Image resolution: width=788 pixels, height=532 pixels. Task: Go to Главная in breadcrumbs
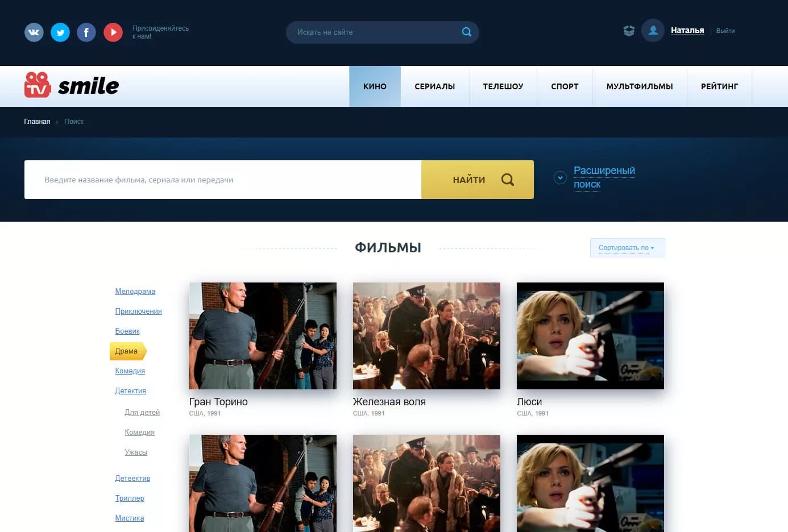click(37, 122)
